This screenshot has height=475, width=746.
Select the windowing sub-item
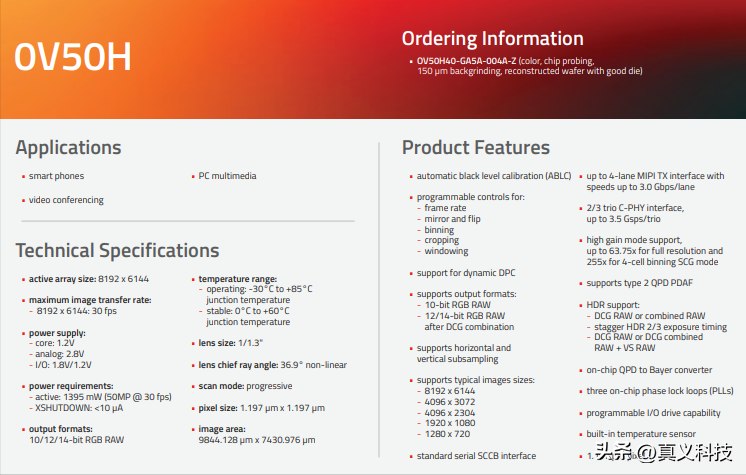(x=446, y=251)
